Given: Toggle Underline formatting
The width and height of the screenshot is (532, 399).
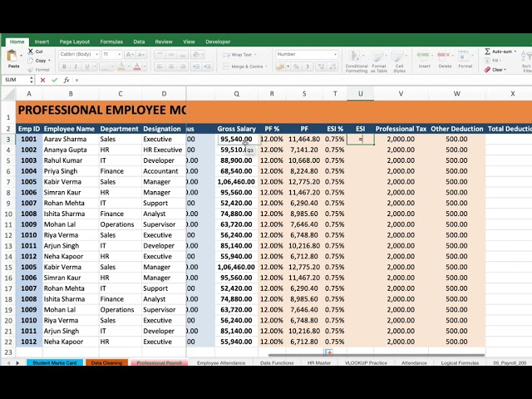Looking at the screenshot, I should 87,66.
